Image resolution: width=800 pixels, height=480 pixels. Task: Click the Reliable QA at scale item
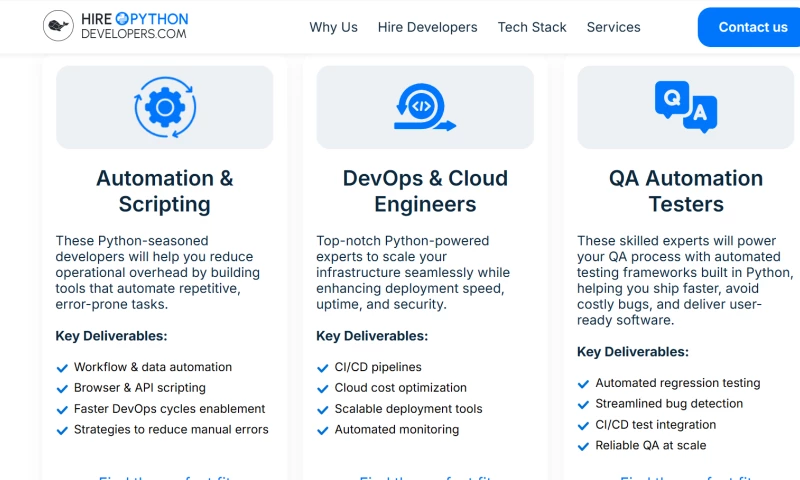click(x=651, y=445)
